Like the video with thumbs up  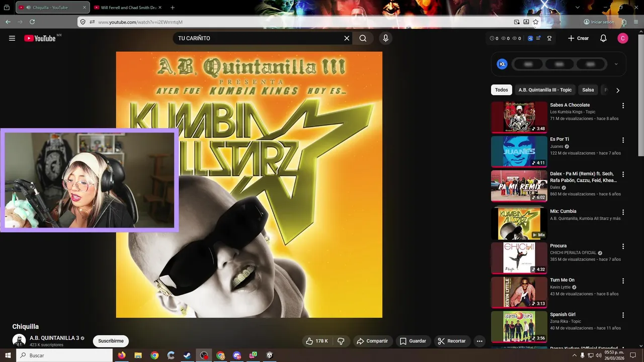316,341
